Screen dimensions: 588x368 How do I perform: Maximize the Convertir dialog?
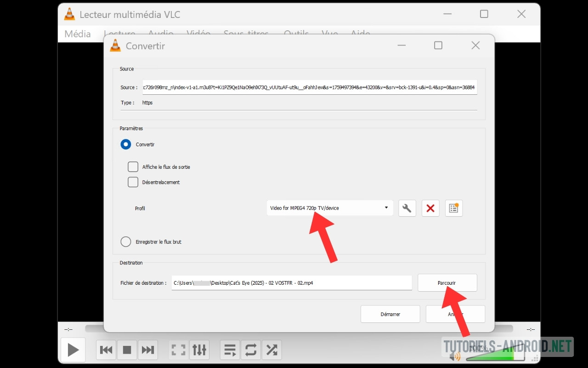[438, 46]
